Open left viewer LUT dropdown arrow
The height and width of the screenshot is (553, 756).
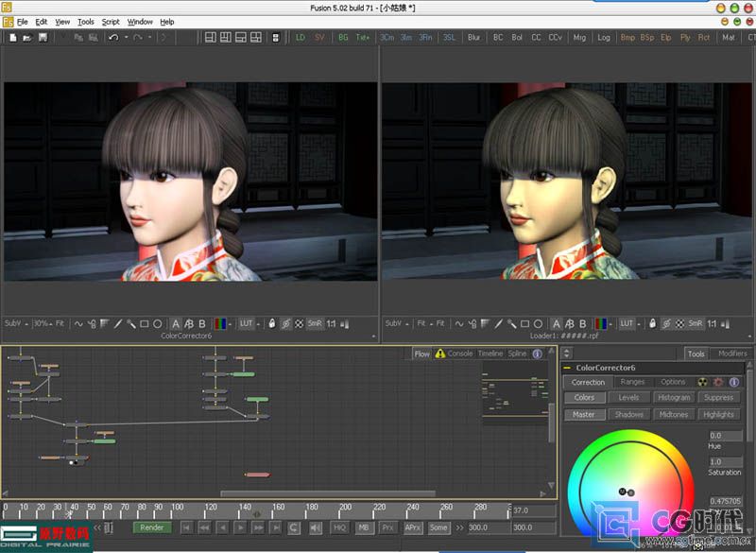coord(258,324)
